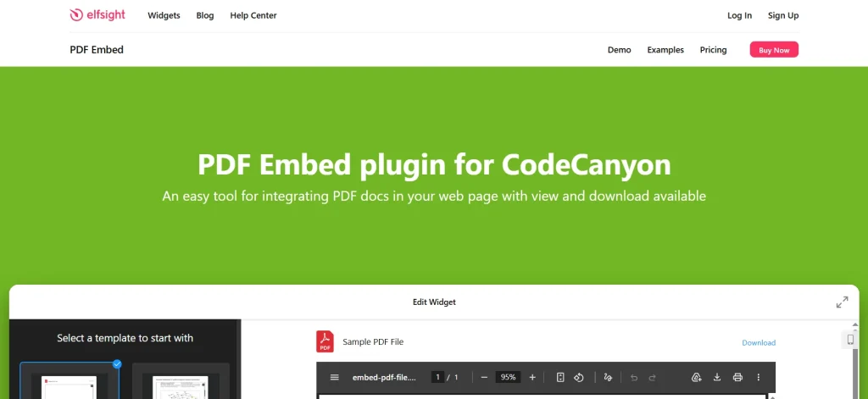868x399 pixels.
Task: Select the first checked template thumbnail
Action: pyautogui.click(x=70, y=380)
